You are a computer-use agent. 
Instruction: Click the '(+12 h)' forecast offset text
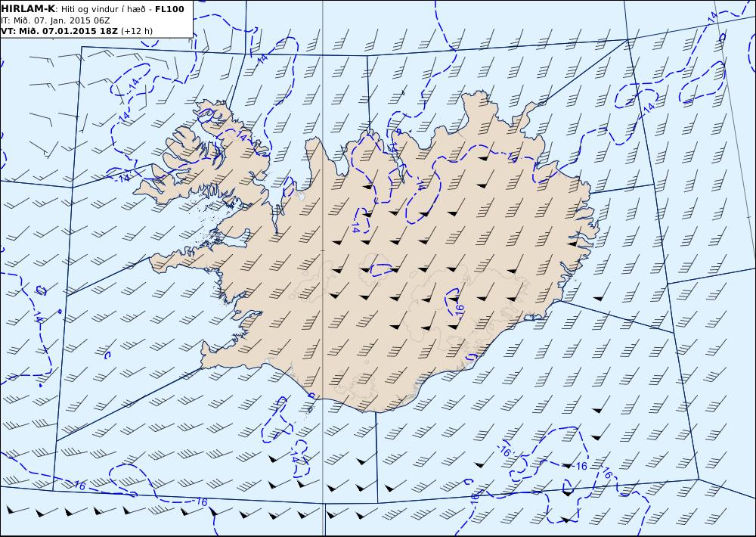click(x=136, y=31)
